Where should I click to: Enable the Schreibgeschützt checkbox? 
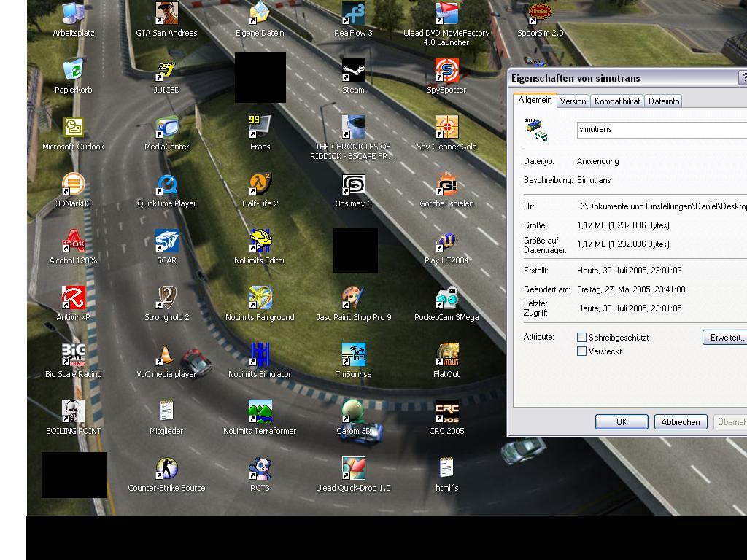581,338
